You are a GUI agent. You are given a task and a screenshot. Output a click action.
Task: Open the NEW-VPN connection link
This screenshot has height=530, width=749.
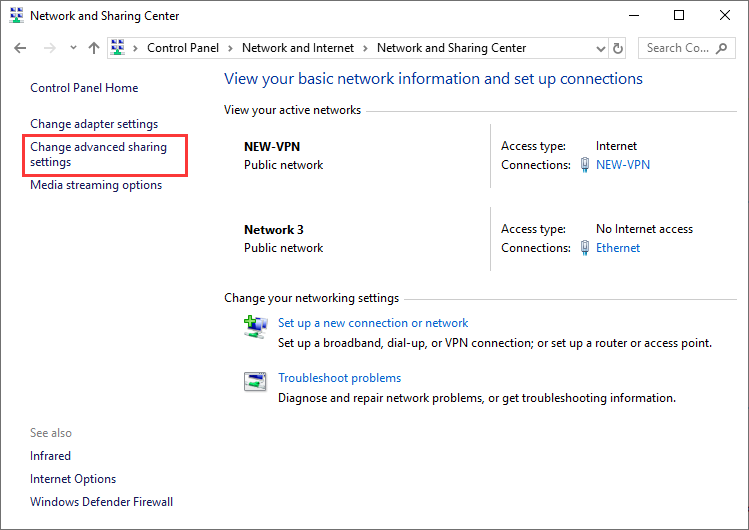[623, 165]
